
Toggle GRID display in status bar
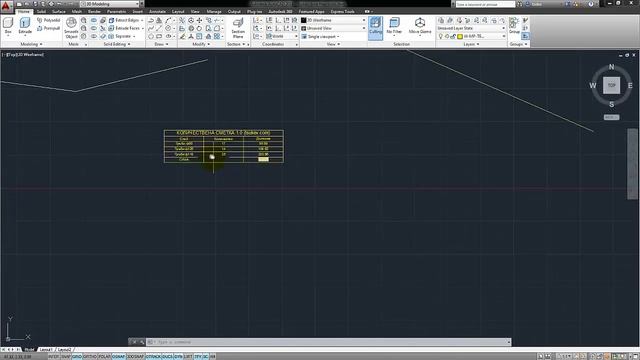[x=77, y=356]
